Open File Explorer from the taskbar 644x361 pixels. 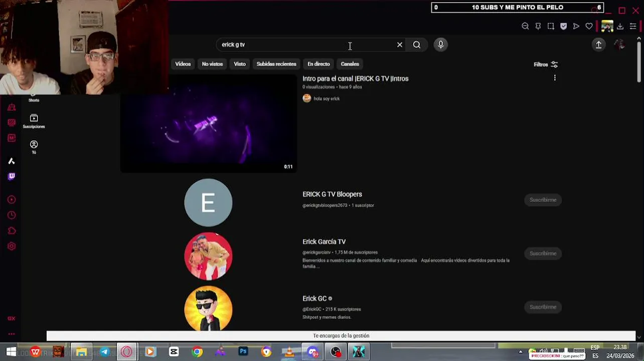tap(81, 352)
